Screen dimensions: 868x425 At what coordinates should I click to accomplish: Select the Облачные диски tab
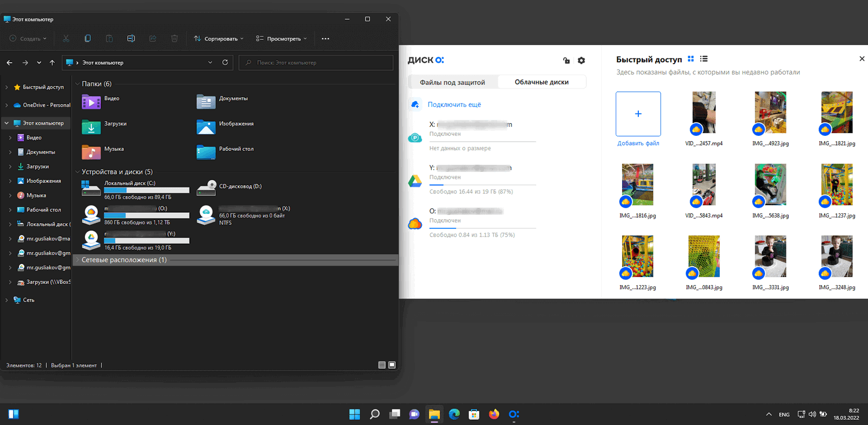pos(542,82)
